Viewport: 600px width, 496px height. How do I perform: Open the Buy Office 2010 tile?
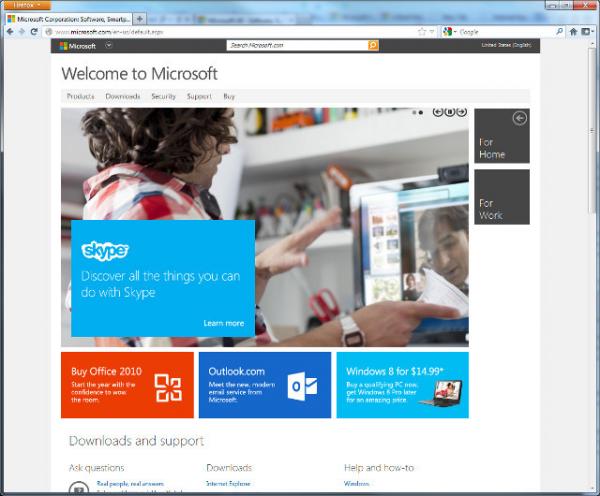coord(127,385)
